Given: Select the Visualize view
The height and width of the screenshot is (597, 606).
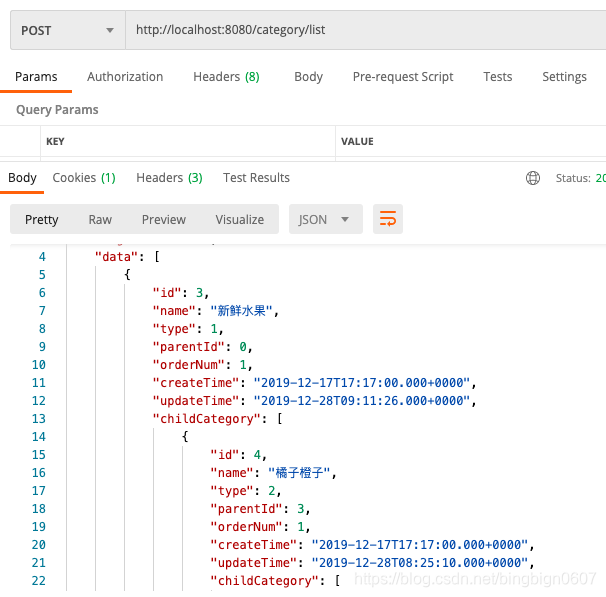Looking at the screenshot, I should tap(240, 219).
